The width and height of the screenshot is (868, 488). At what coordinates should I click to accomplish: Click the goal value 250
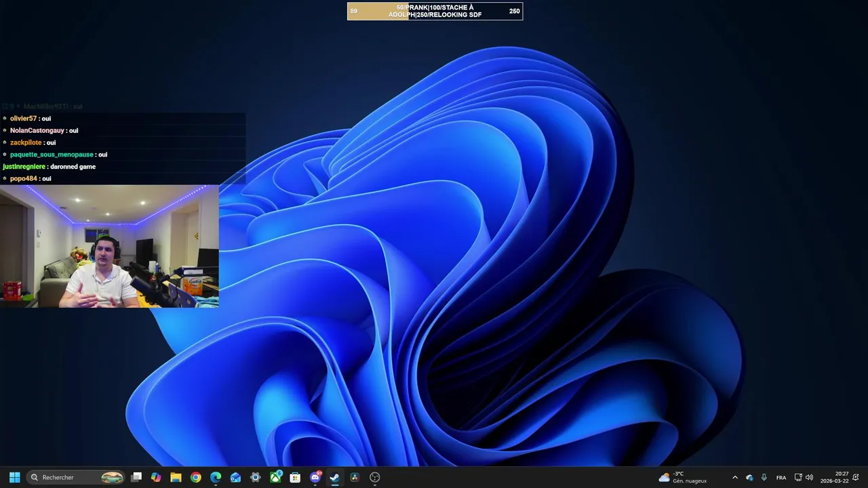click(515, 11)
